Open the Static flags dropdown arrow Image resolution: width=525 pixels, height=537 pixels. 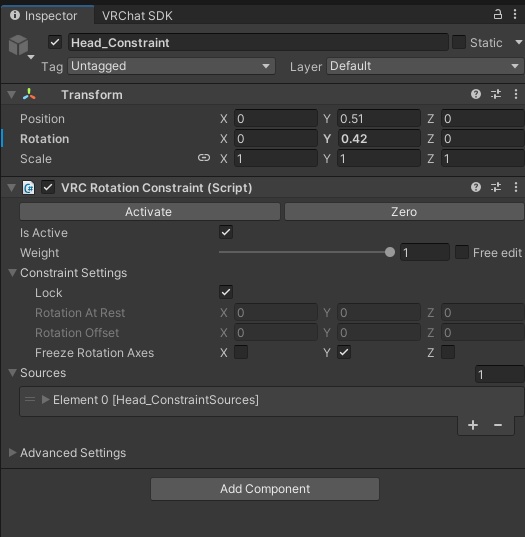pos(518,42)
